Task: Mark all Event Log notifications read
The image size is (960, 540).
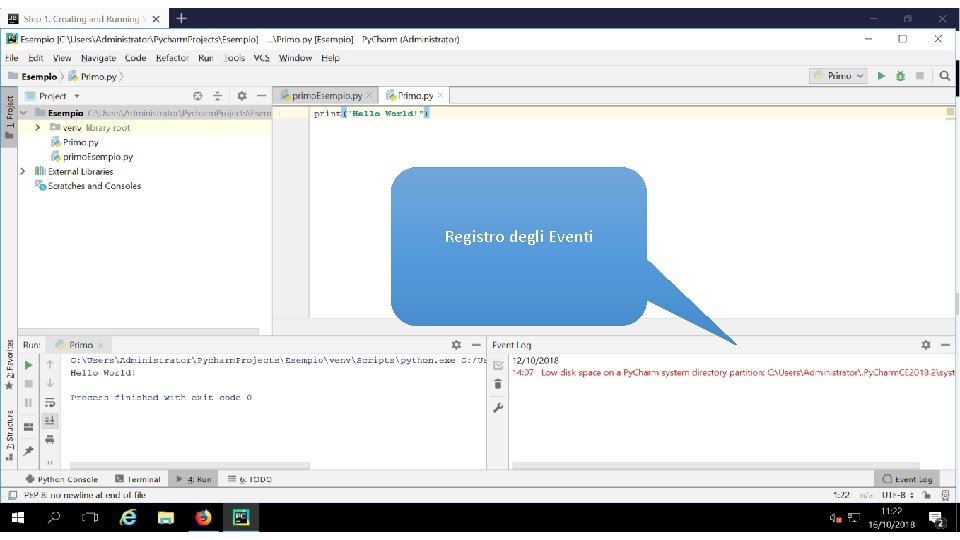Action: (x=498, y=366)
